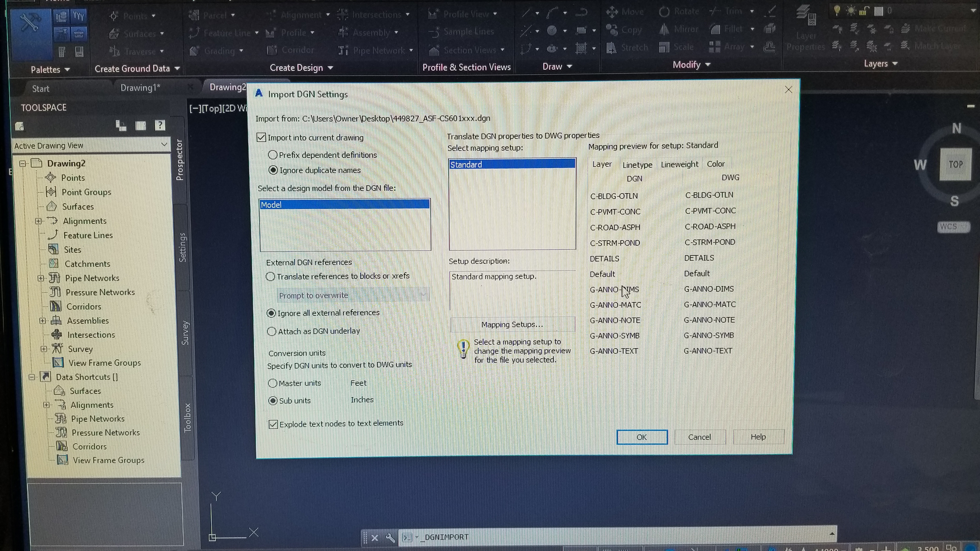This screenshot has height=551, width=980.
Task: Click the Toolspace help question mark icon
Action: pos(160,125)
